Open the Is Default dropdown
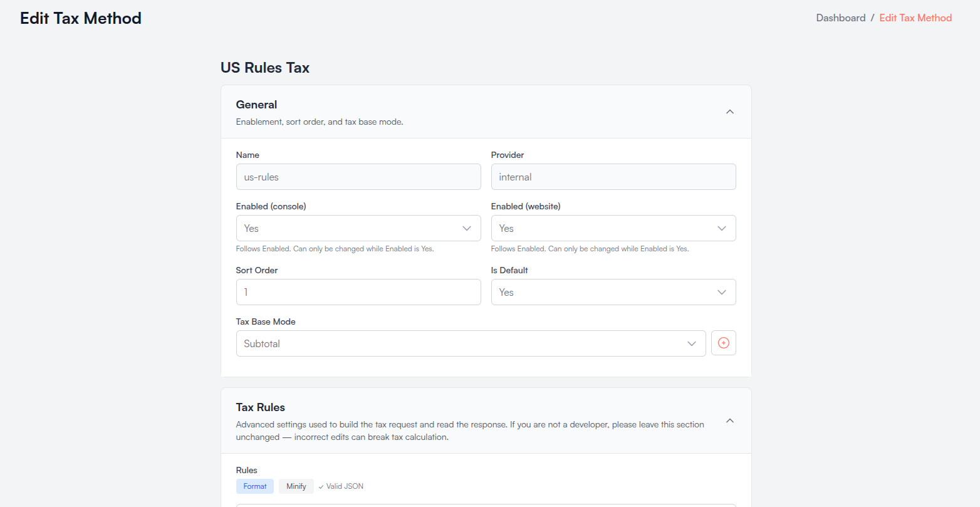This screenshot has width=980, height=507. (x=613, y=292)
